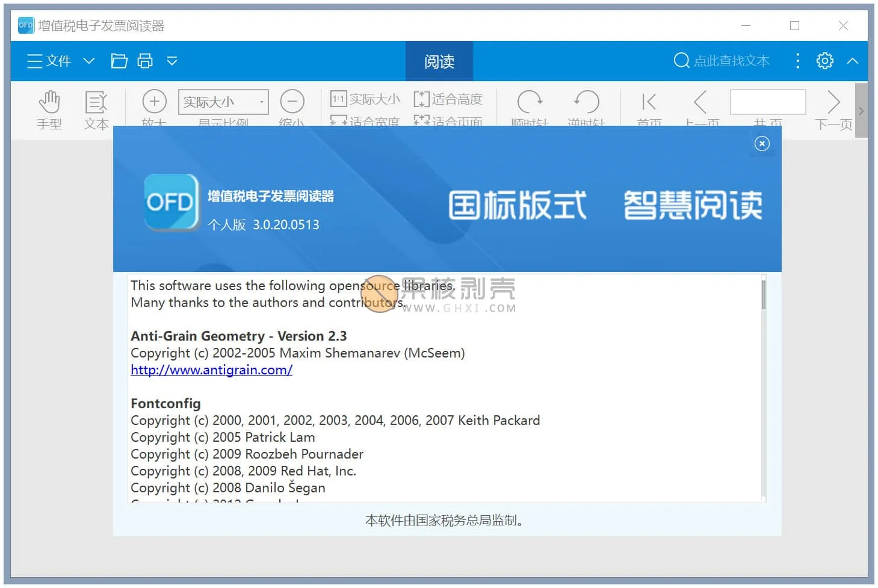878x588 pixels.
Task: Click the zoom out minus icon
Action: coord(292,101)
